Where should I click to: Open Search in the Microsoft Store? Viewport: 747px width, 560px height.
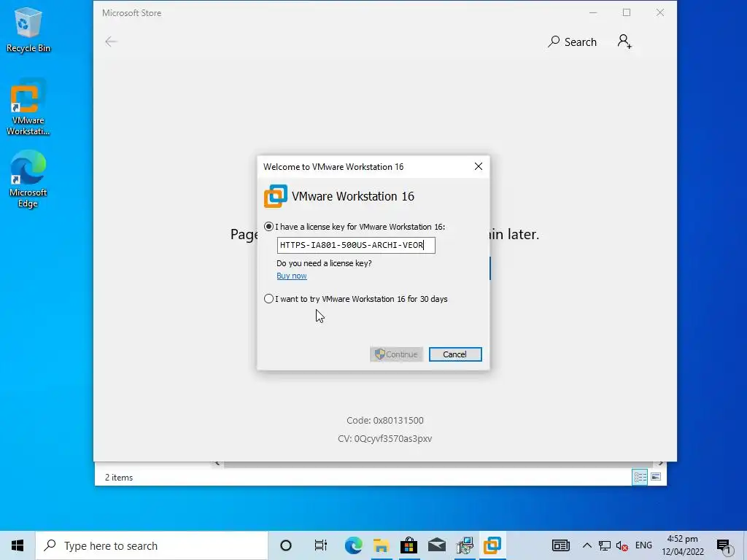pyautogui.click(x=572, y=42)
